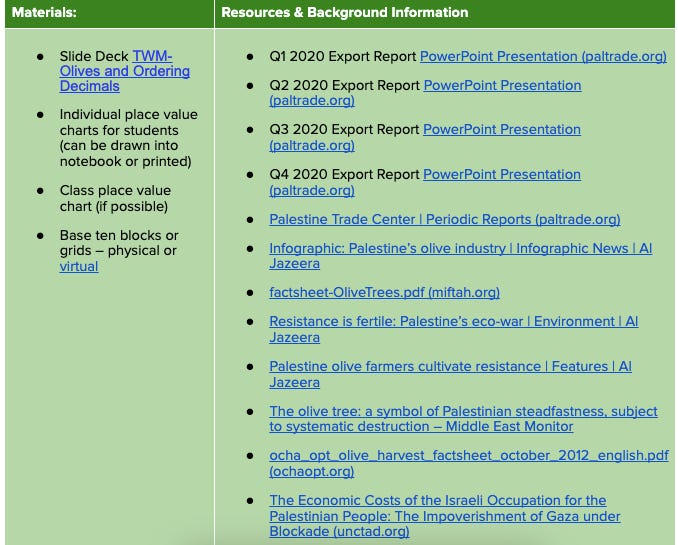Click the Resources & Background Information header

tap(345, 13)
